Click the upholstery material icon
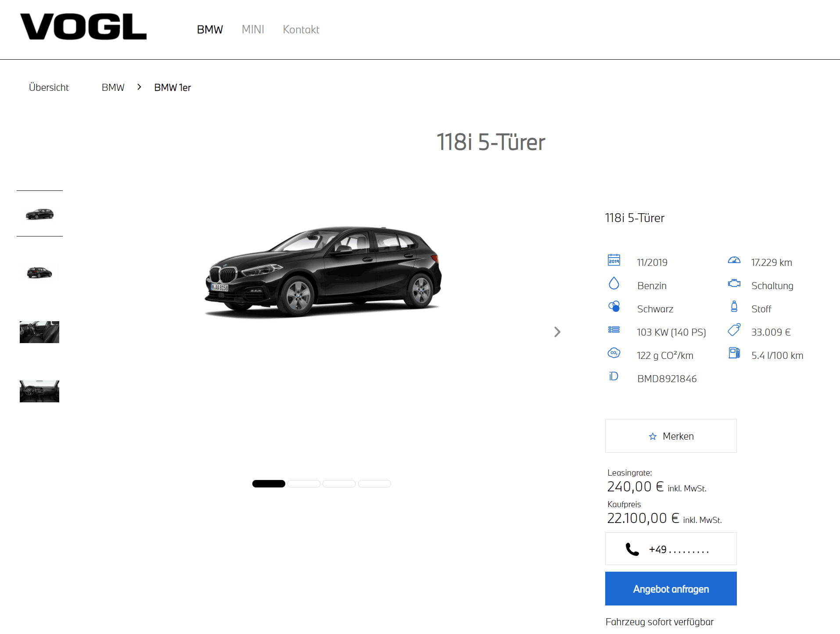This screenshot has width=840, height=634. [734, 306]
